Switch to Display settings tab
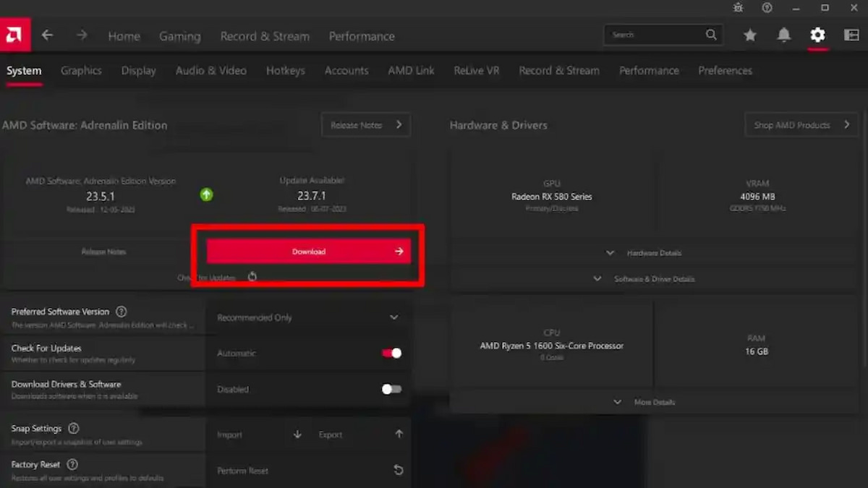 tap(139, 70)
